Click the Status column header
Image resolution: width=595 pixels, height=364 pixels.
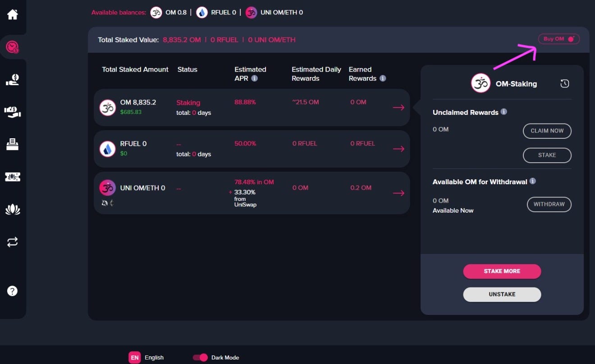[188, 69]
